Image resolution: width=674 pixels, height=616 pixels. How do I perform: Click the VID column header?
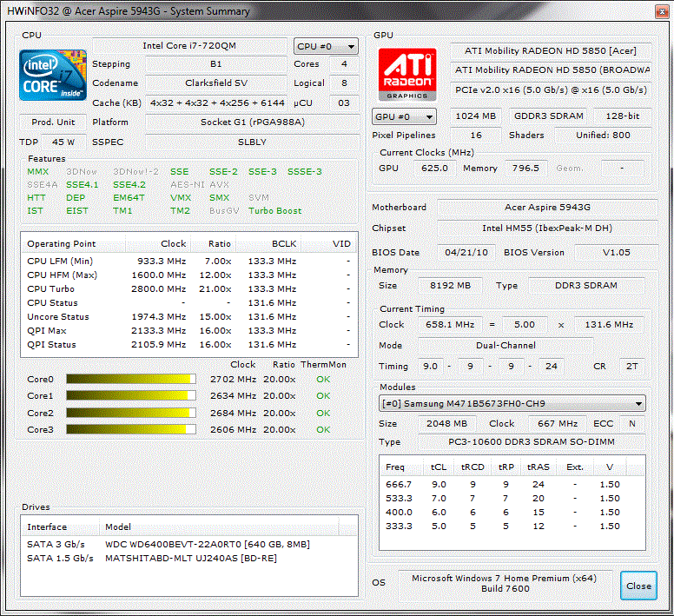coord(329,244)
